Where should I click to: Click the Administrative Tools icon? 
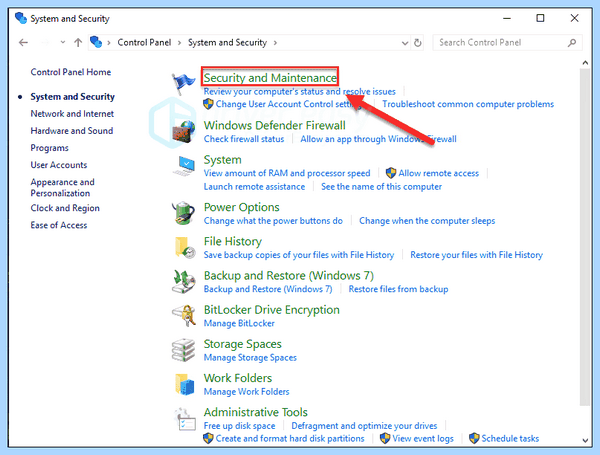pyautogui.click(x=185, y=419)
